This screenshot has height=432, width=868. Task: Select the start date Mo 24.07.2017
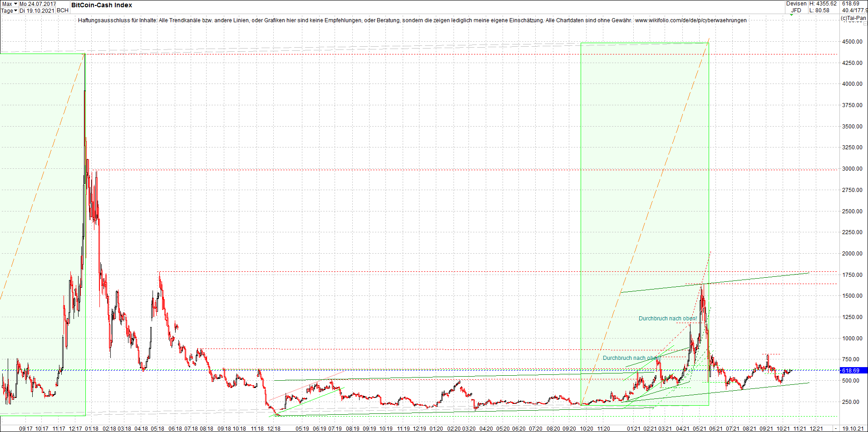coord(37,4)
